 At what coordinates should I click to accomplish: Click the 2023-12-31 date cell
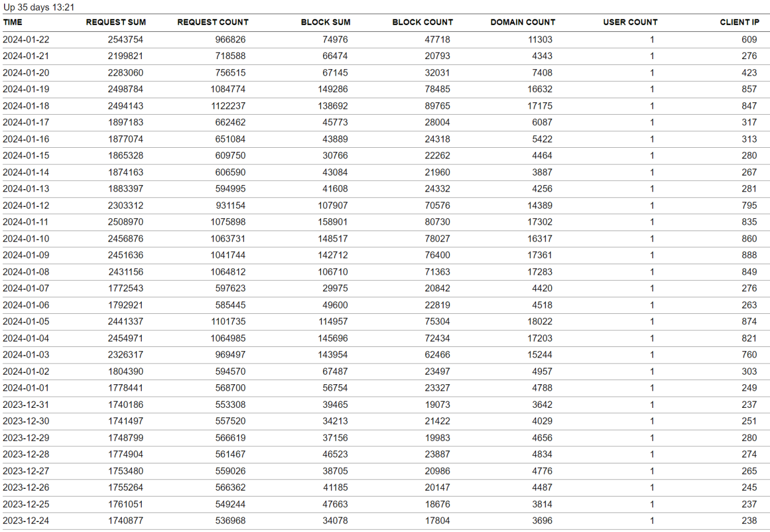pyautogui.click(x=25, y=404)
